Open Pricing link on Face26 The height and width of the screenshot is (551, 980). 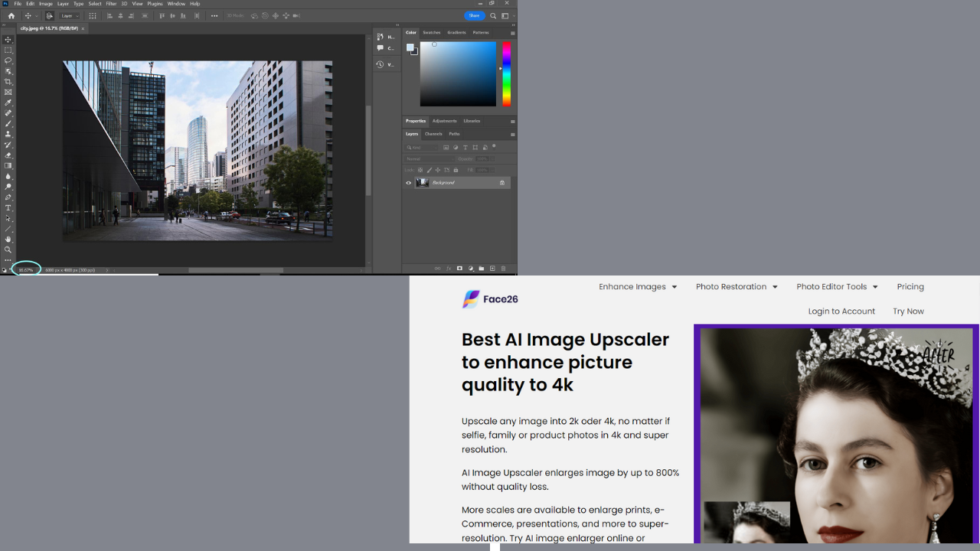click(910, 287)
